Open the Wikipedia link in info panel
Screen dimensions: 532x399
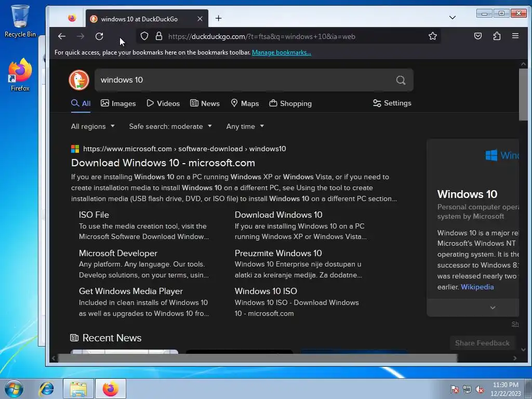click(x=477, y=287)
